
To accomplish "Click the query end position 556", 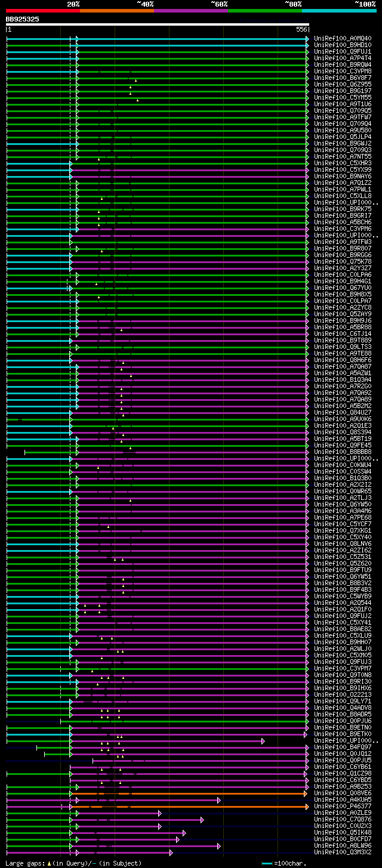I will (x=301, y=29).
